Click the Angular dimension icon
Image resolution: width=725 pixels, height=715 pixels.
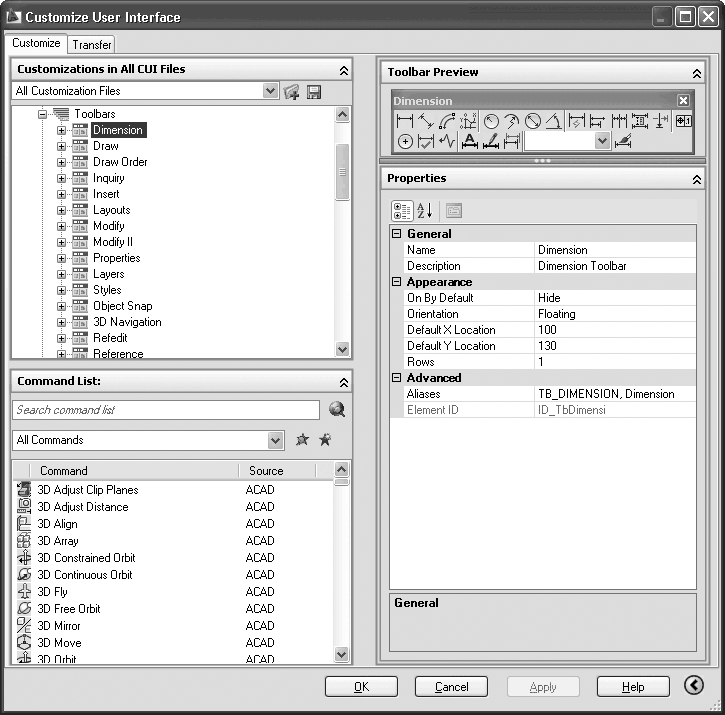point(553,121)
